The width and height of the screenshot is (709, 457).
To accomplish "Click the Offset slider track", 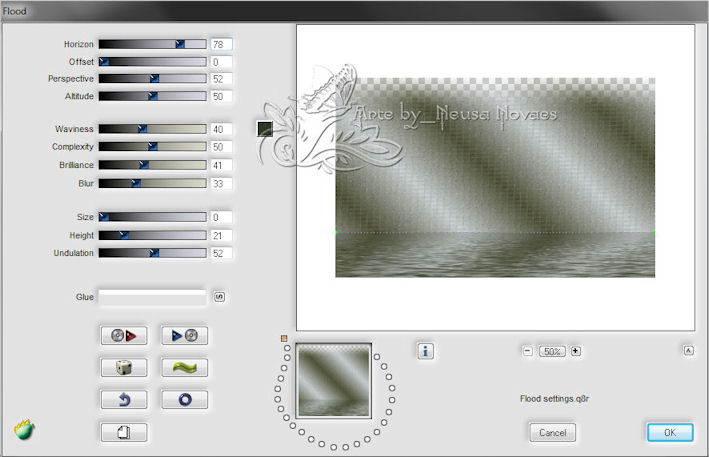I will click(152, 61).
